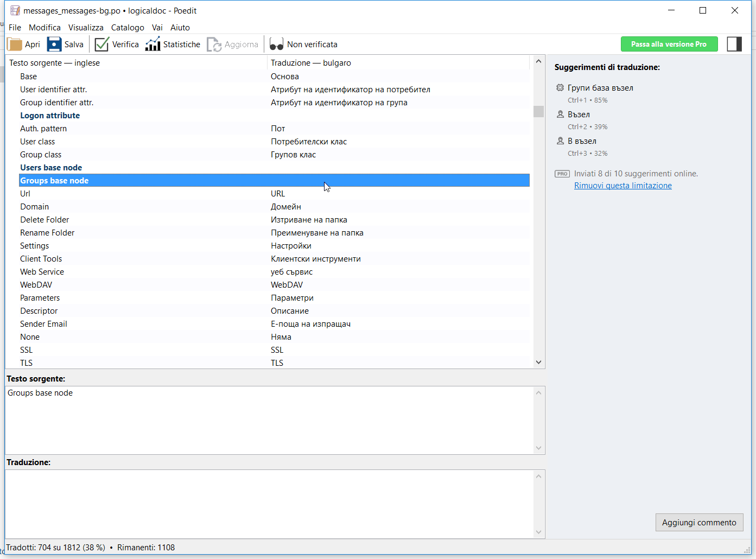Open the Statistiche chart icon

pos(153,45)
